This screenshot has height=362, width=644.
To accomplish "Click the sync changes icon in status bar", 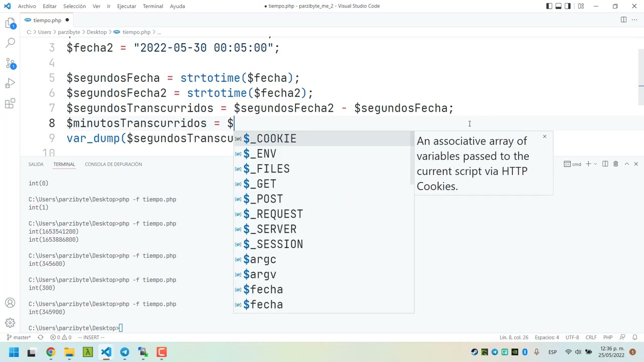I will 40,337.
